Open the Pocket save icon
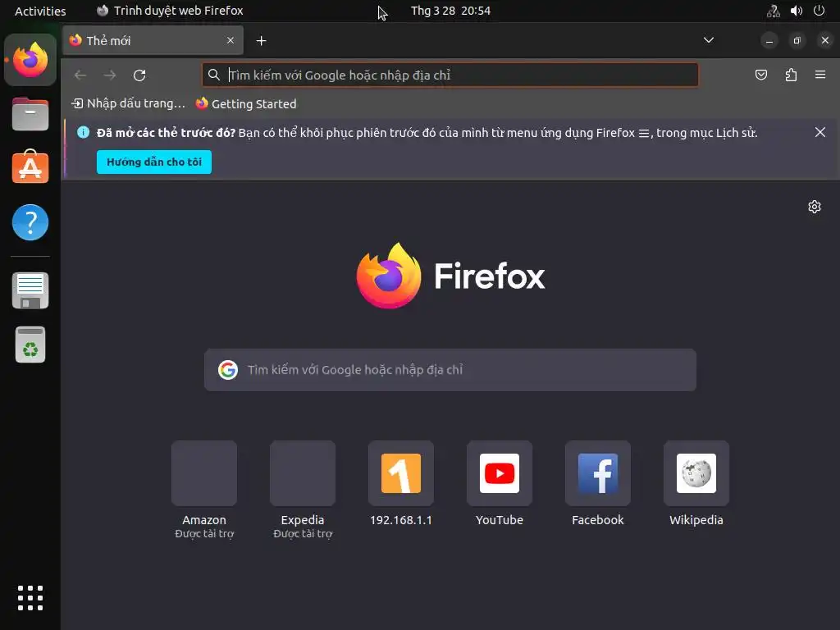The image size is (840, 630). 760,75
